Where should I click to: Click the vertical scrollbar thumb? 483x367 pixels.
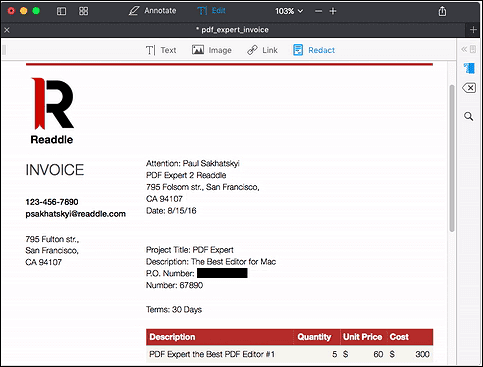[452, 158]
